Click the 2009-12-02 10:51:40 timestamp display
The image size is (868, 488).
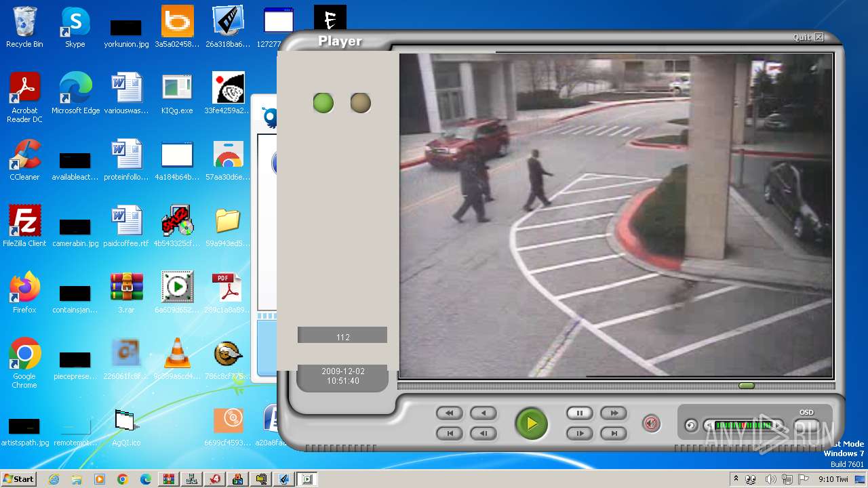342,376
